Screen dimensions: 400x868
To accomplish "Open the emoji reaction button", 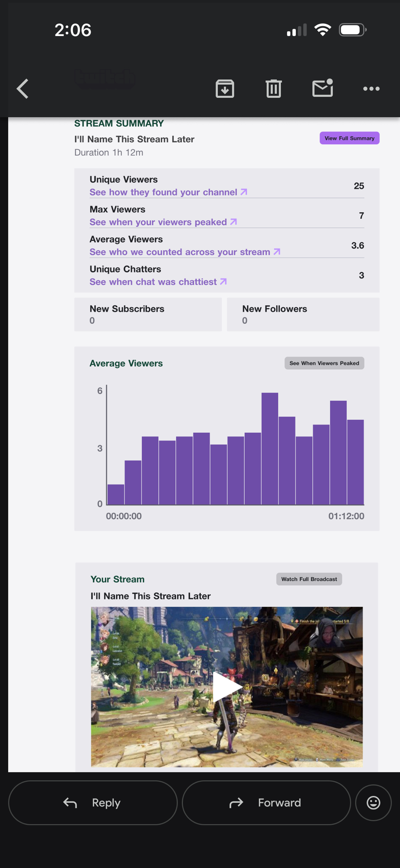I will tap(373, 802).
